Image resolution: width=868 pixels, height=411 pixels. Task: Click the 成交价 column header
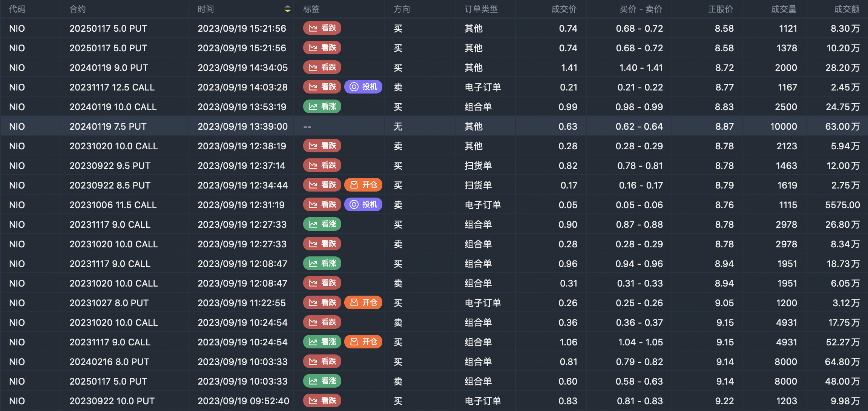[x=564, y=9]
